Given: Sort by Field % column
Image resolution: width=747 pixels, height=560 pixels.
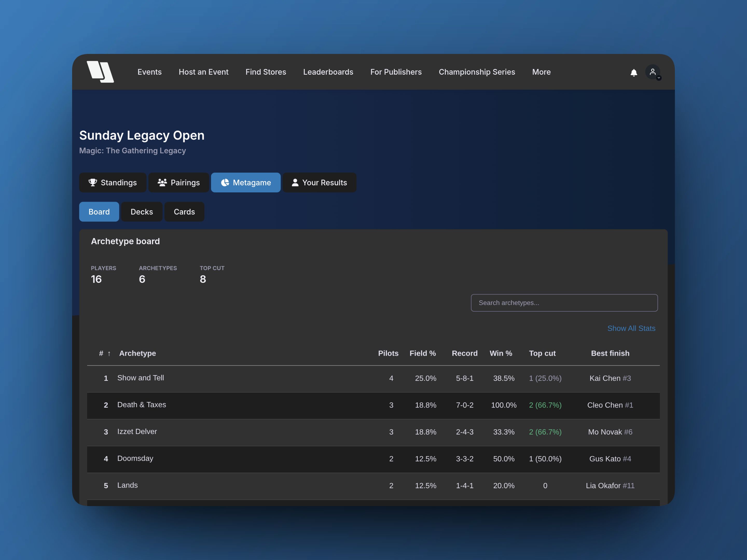Looking at the screenshot, I should [423, 353].
